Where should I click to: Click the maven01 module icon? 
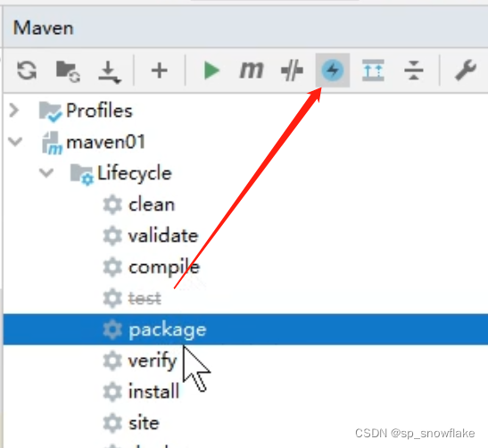52,143
